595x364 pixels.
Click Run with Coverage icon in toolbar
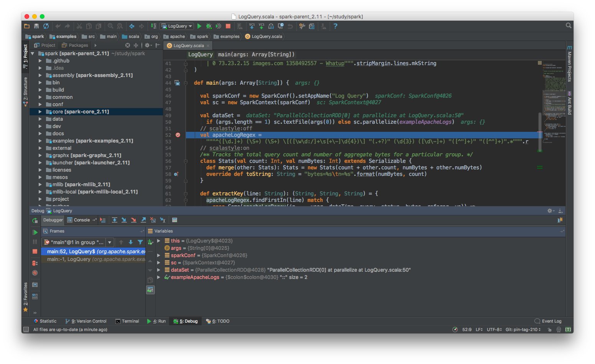pyautogui.click(x=219, y=26)
